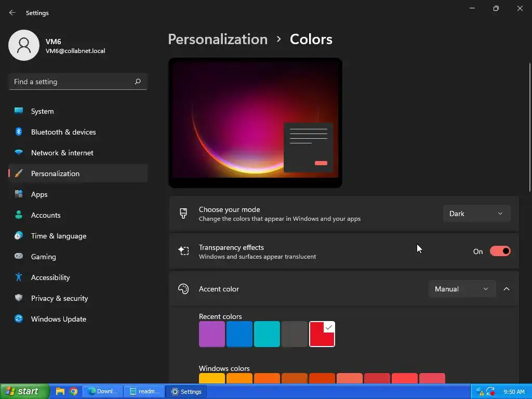
Task: Click the Network Wi-Fi icon
Action: [x=19, y=152]
